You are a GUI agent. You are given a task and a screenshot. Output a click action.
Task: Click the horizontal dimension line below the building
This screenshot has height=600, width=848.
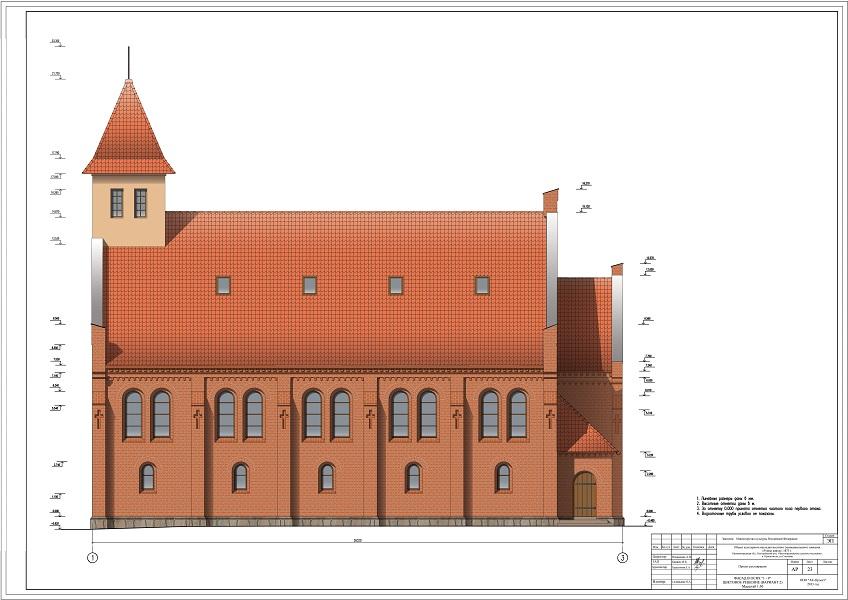[357, 543]
